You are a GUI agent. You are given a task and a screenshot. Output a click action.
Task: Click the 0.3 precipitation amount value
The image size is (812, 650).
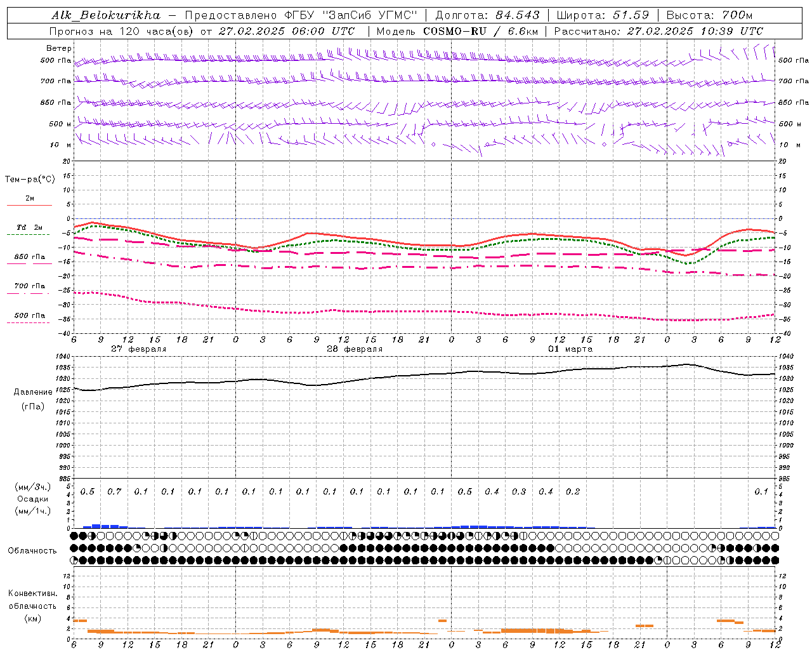pyautogui.click(x=519, y=491)
